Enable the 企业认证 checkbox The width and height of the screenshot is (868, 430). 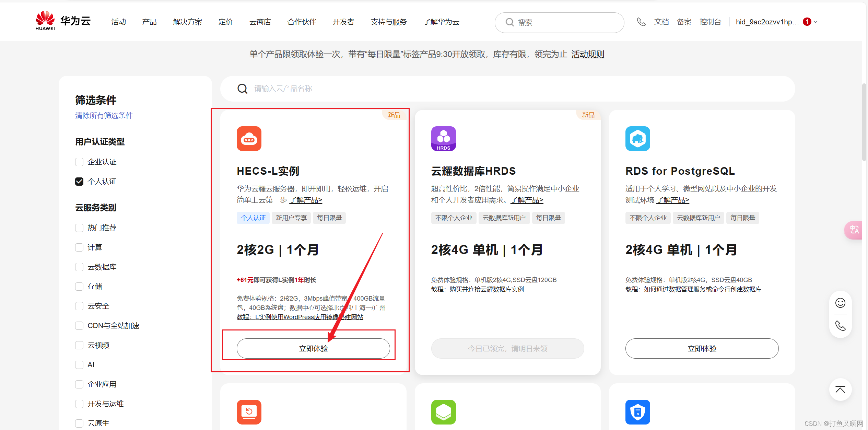pyautogui.click(x=79, y=162)
